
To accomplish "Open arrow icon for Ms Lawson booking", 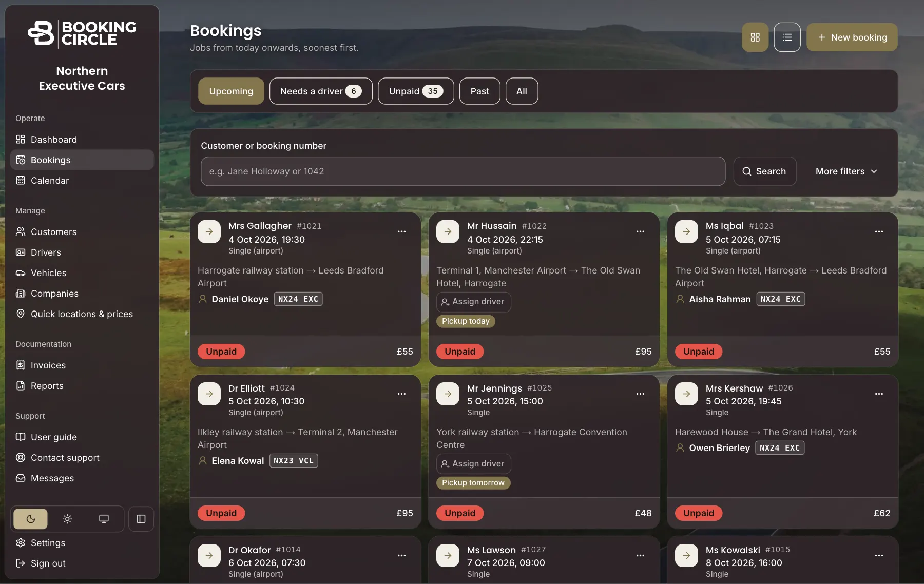I will pos(448,555).
